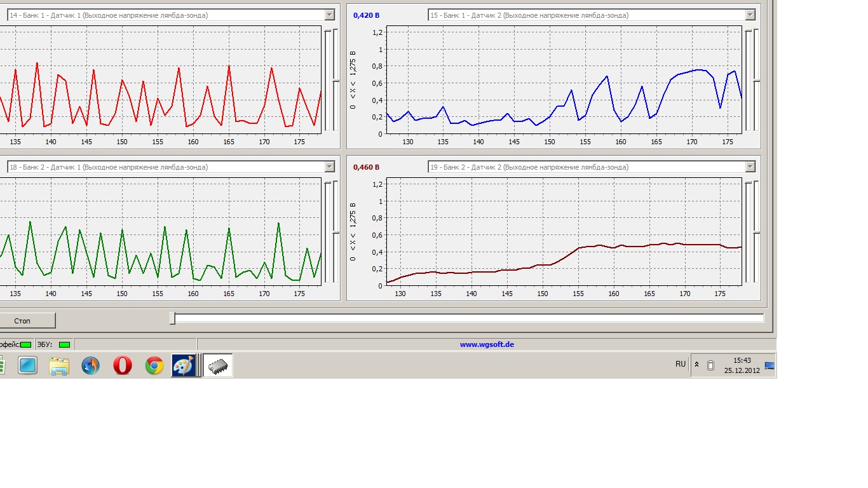Screen dimensions: 868x488
Task: Open the ScanMaster chip icon in taskbar
Action: pos(218,365)
